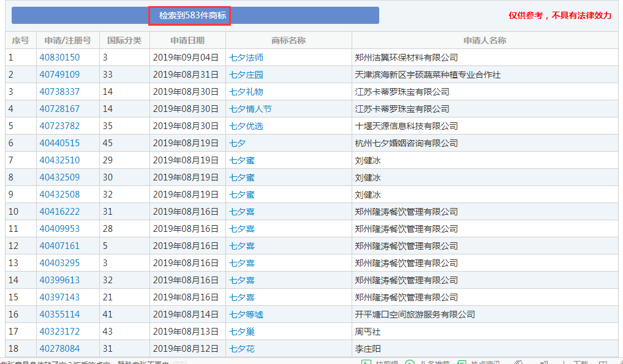The image size is (623, 364).
Task: Open trademark name 七夕等墟
Action: pos(246,314)
